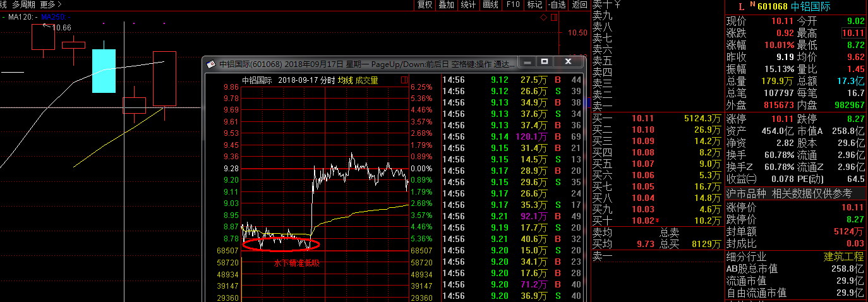The height and width of the screenshot is (302, 868).
Task: Open the 建筑工程 industry link
Action: click(x=844, y=257)
